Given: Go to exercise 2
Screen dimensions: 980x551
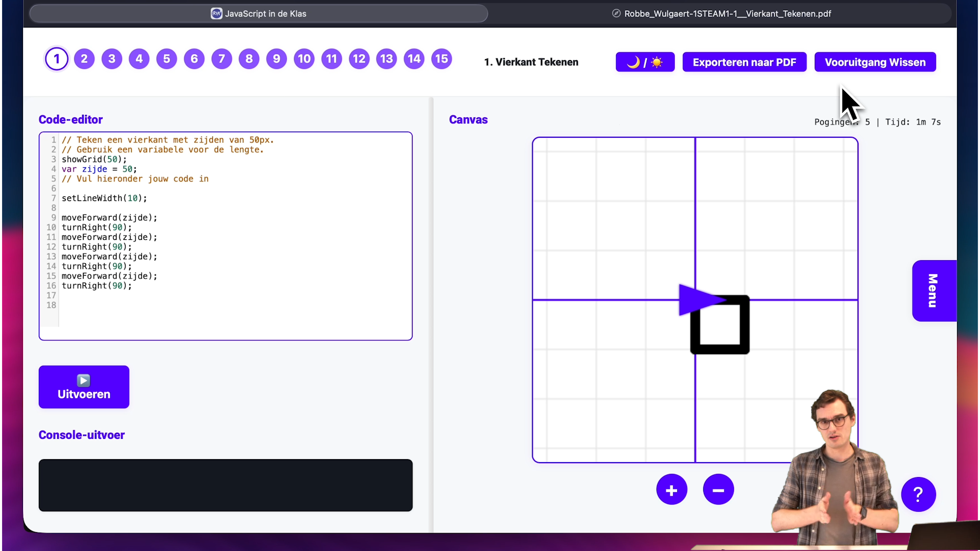Looking at the screenshot, I should coord(84,59).
